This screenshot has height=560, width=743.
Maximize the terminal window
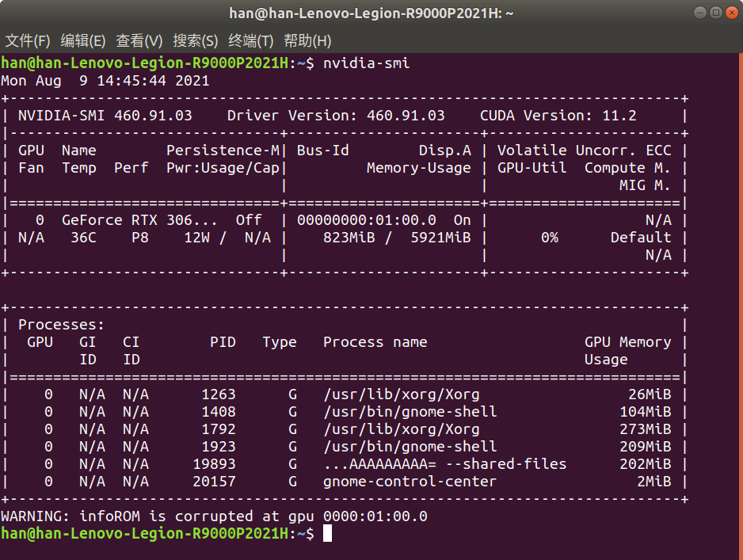[x=716, y=13]
